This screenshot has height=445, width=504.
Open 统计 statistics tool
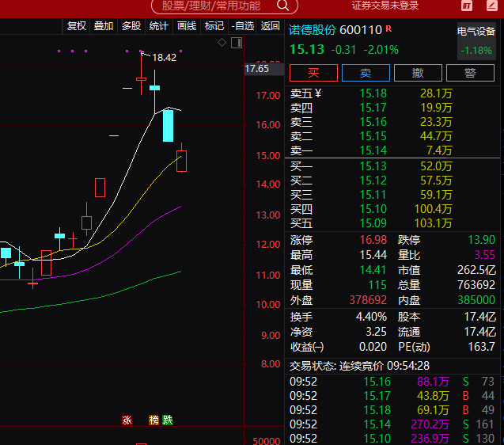click(159, 26)
